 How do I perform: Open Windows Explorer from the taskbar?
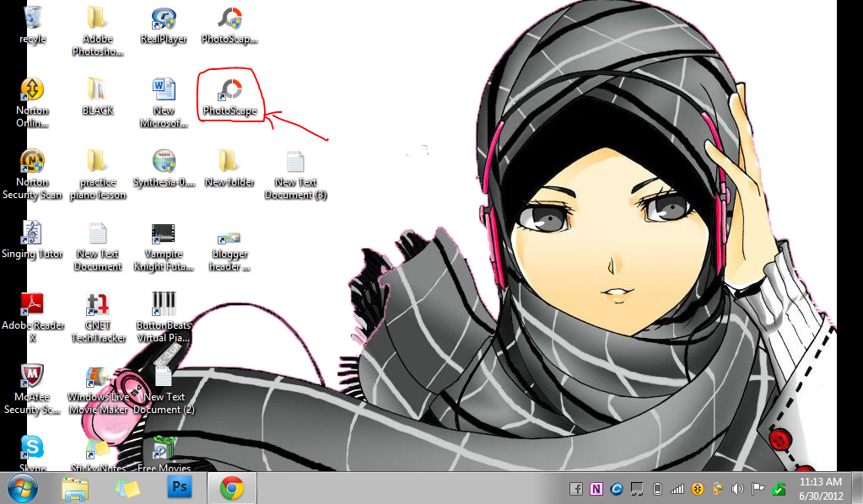coord(75,488)
